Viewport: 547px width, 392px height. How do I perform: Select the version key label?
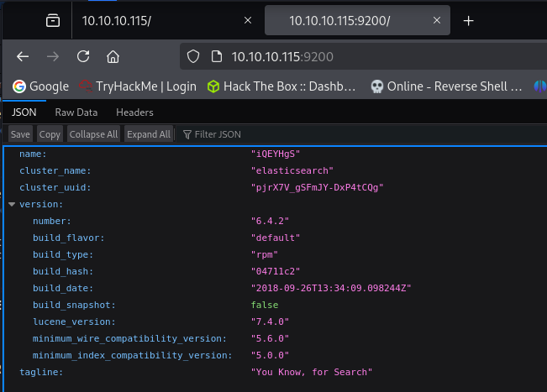click(x=41, y=204)
